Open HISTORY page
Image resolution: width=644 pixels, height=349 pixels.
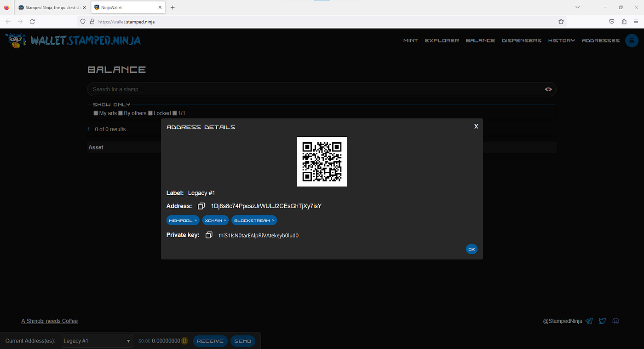coord(561,41)
